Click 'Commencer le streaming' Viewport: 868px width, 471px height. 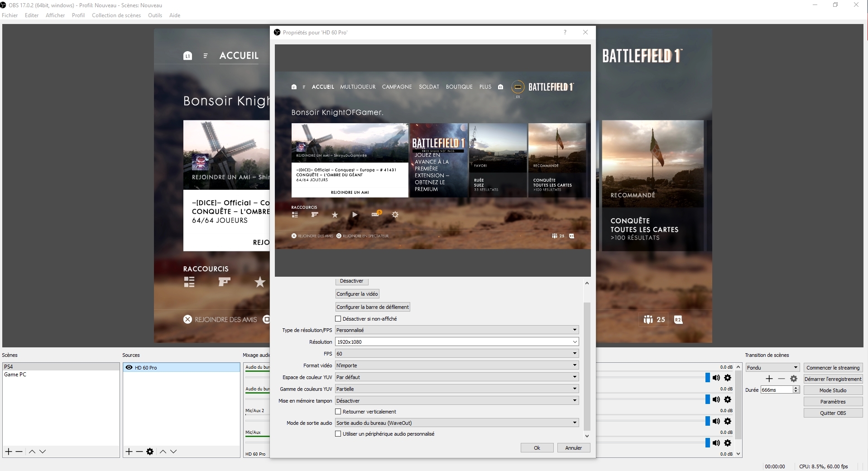[833, 368]
